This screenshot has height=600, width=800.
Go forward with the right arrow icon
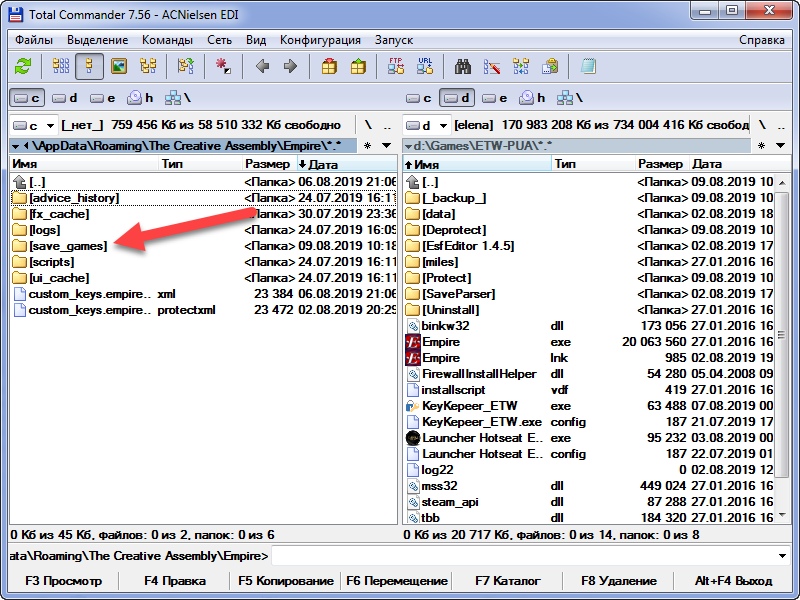tap(290, 66)
